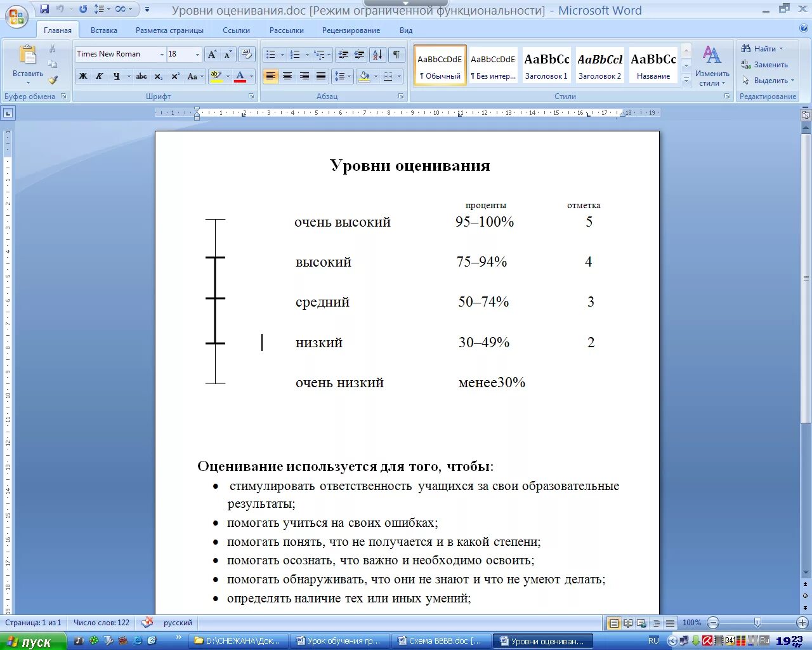Image resolution: width=812 pixels, height=650 pixels.
Task: Open the Выделить dropdown
Action: (768, 81)
